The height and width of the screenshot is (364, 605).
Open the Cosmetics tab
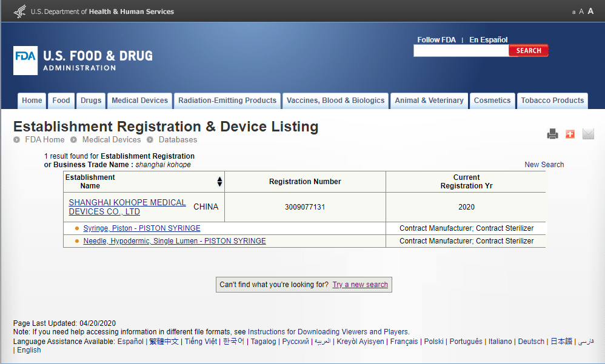492,101
